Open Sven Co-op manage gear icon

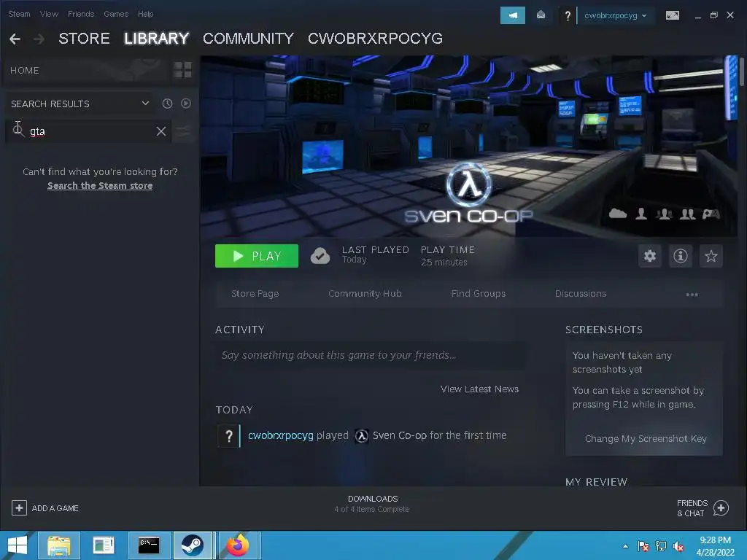click(x=650, y=256)
